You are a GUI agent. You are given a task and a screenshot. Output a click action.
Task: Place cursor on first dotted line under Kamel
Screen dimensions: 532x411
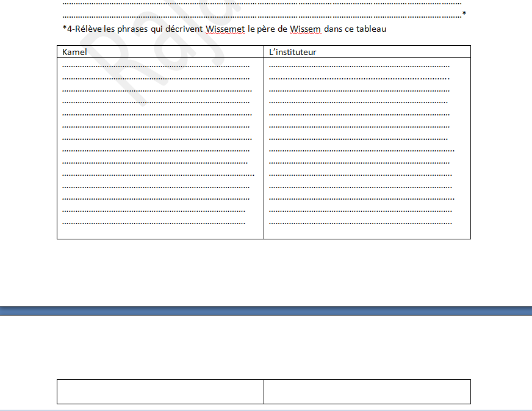(156, 65)
